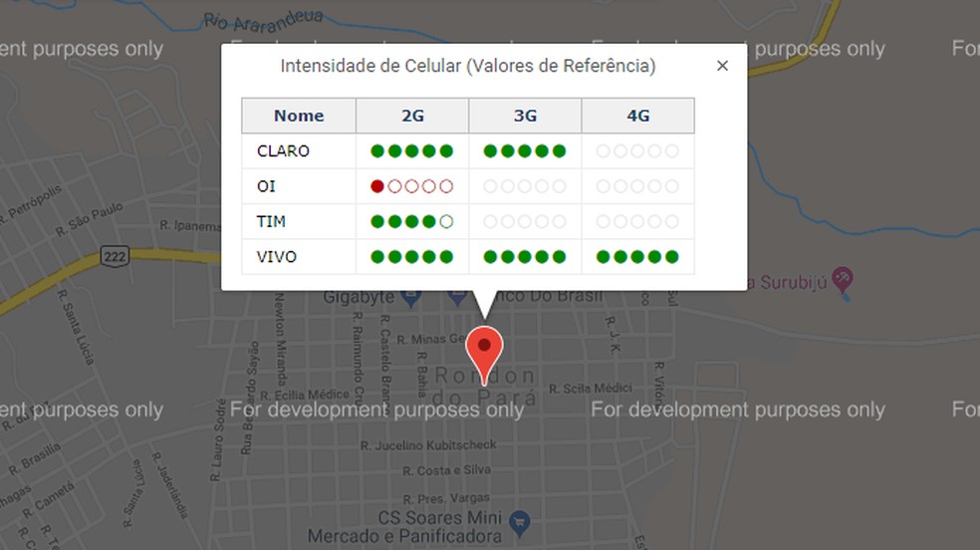This screenshot has height=550, width=980.
Task: Open the pink Surubijú place marker
Action: pyautogui.click(x=843, y=280)
